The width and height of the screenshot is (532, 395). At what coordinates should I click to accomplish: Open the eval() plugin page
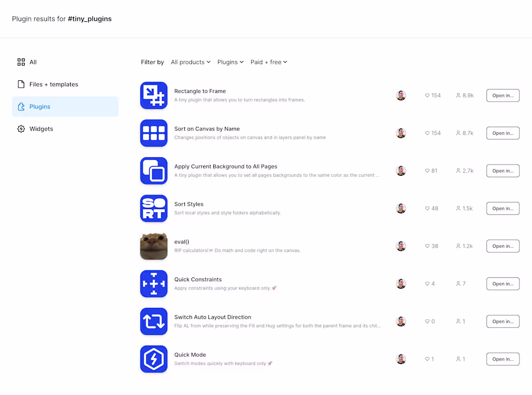point(181,242)
